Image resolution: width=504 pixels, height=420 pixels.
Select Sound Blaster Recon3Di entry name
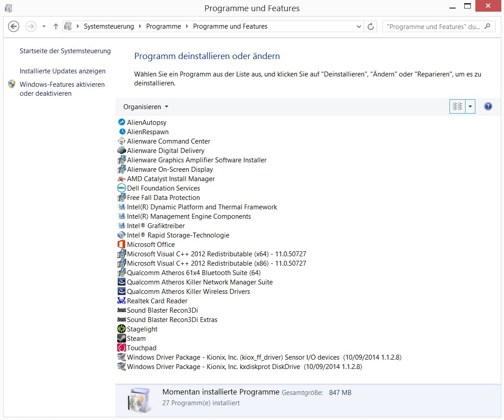point(162,310)
